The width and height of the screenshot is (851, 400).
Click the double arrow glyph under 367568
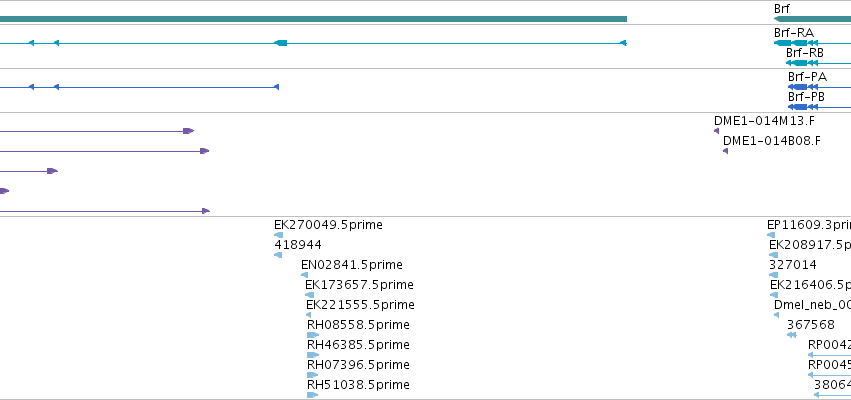pyautogui.click(x=792, y=335)
